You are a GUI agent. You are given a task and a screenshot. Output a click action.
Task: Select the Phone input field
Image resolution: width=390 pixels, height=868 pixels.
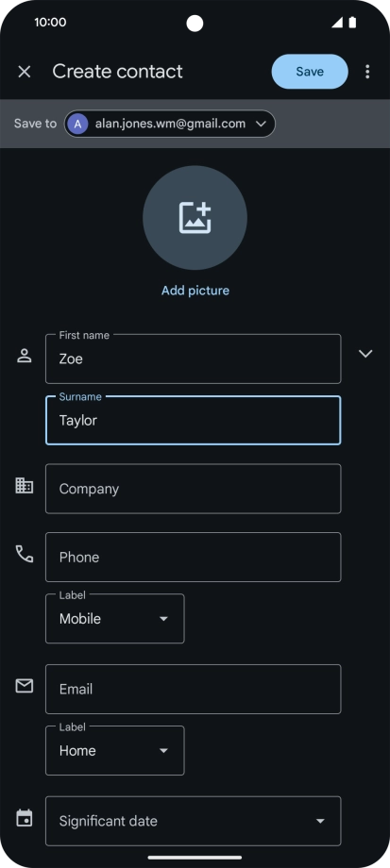click(194, 557)
